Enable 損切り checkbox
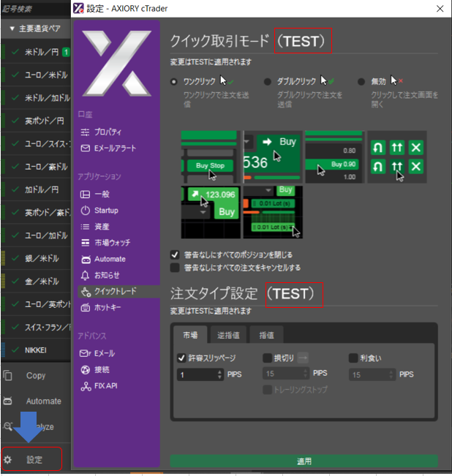This screenshot has height=476, width=452. [267, 358]
